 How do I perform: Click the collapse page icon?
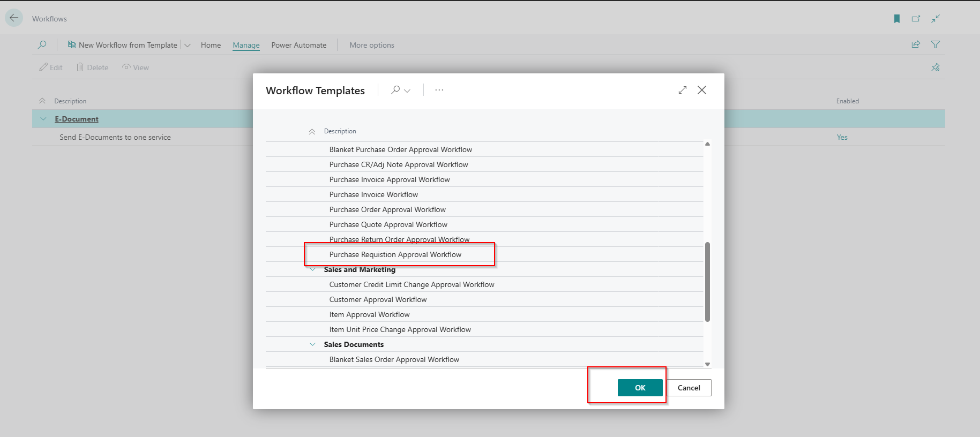pyautogui.click(x=936, y=19)
